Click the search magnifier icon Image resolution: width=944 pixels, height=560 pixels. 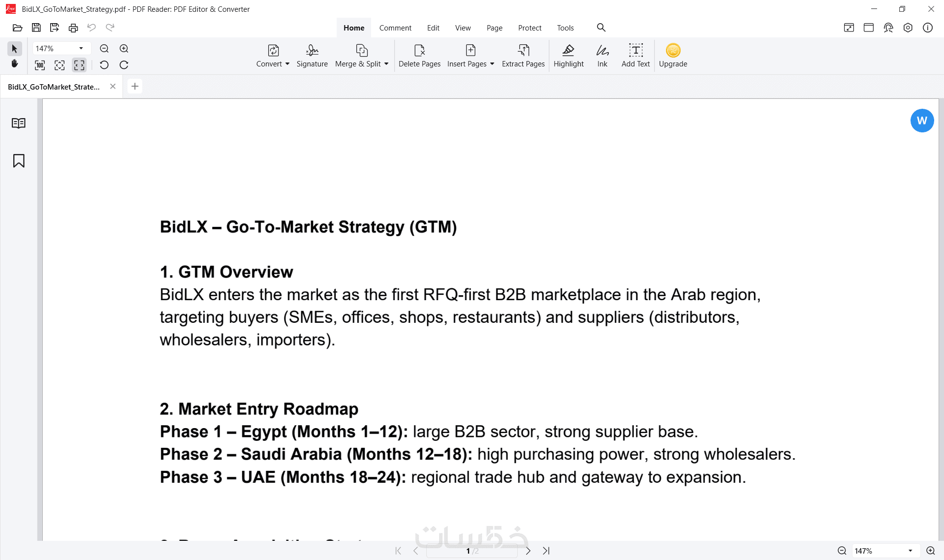click(601, 28)
